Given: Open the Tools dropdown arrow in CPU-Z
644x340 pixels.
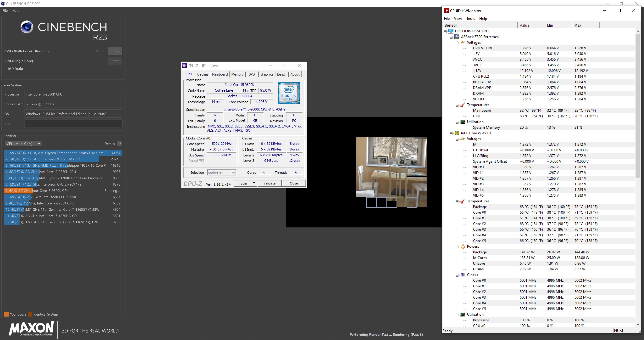Looking at the screenshot, I should 254,183.
